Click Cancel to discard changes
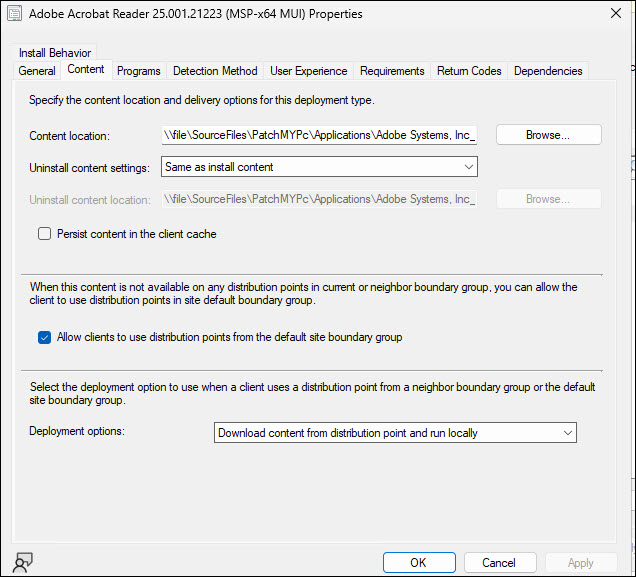 pyautogui.click(x=499, y=562)
